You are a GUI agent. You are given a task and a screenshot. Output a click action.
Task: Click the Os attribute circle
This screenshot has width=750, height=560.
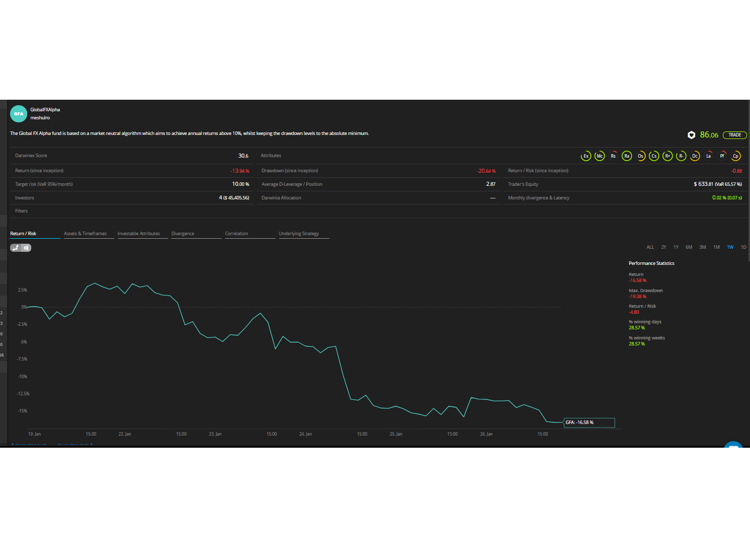640,156
